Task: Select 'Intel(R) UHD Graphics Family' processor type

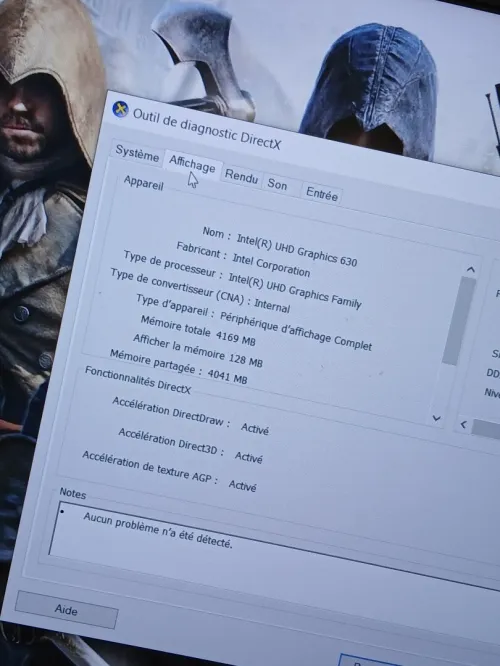Action: pyautogui.click(x=295, y=290)
